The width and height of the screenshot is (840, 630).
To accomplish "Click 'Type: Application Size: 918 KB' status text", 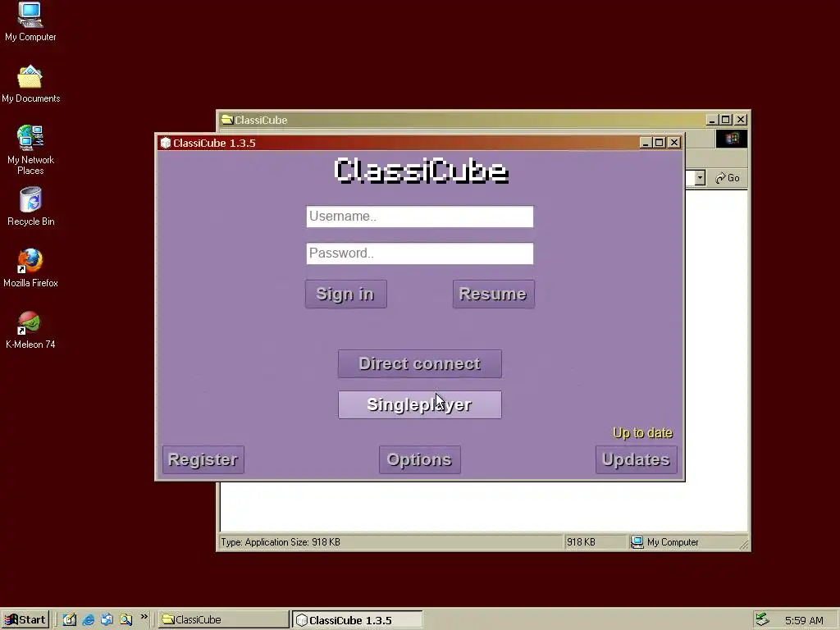I will click(281, 542).
